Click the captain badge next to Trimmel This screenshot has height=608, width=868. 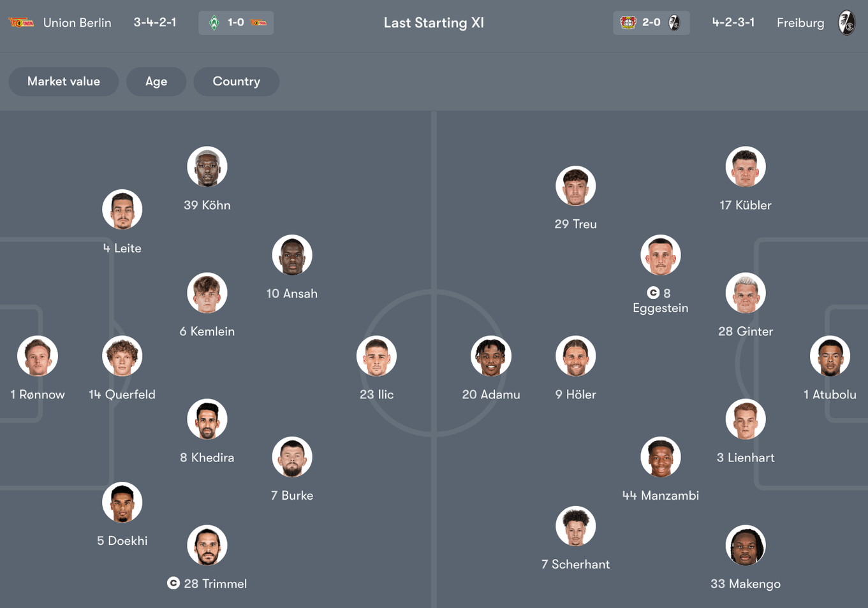coord(173,583)
